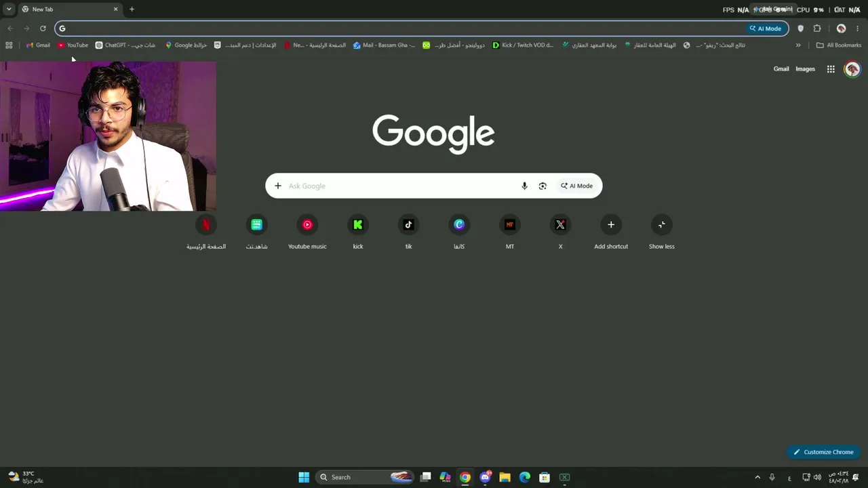Image resolution: width=868 pixels, height=488 pixels.
Task: Start a voice search with the microphone
Action: 524,186
